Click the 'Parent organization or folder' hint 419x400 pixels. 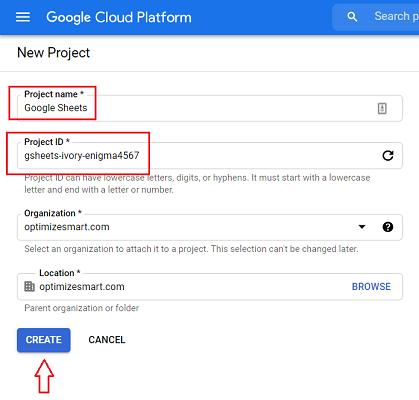pos(82,308)
